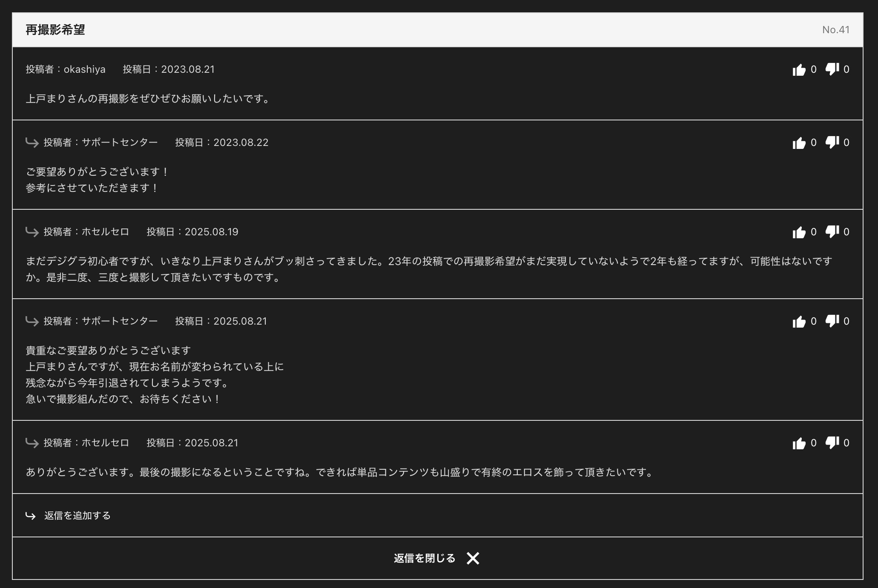
Task: Click poster name okashiya
Action: coord(84,69)
